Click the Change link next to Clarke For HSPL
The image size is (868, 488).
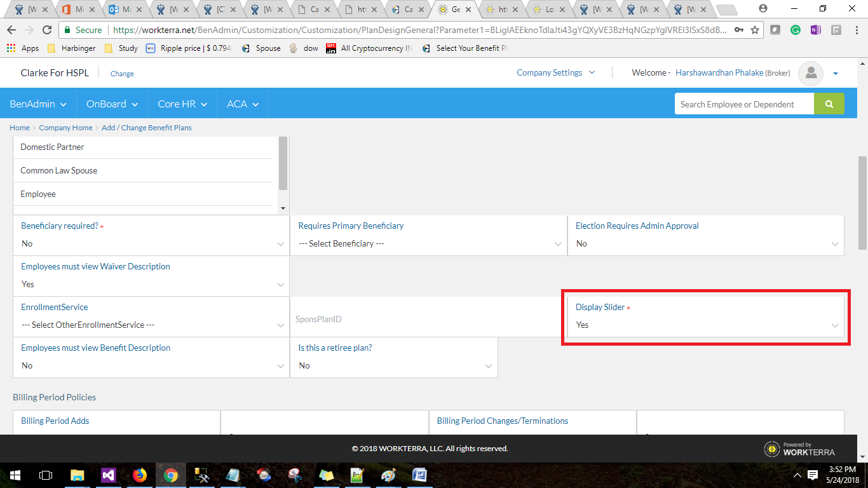pyautogui.click(x=122, y=74)
